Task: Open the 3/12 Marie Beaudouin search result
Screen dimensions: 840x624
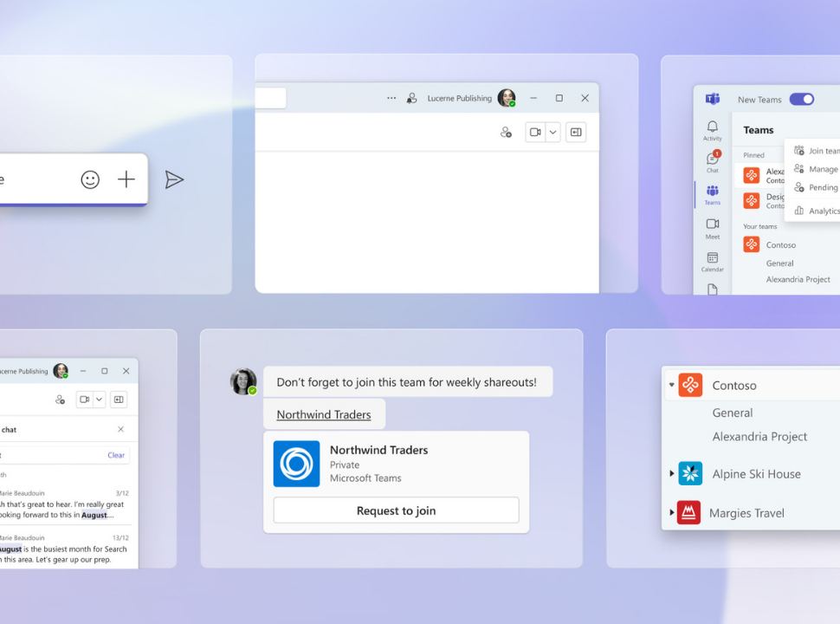Action: [65, 504]
